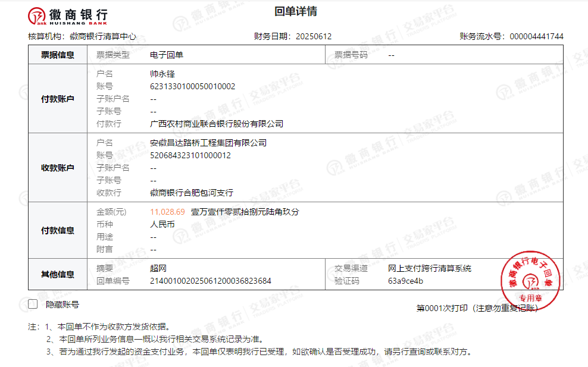Screen dimensions: 588x367
Task: Click the accounting date 20250612
Action: 314,37
